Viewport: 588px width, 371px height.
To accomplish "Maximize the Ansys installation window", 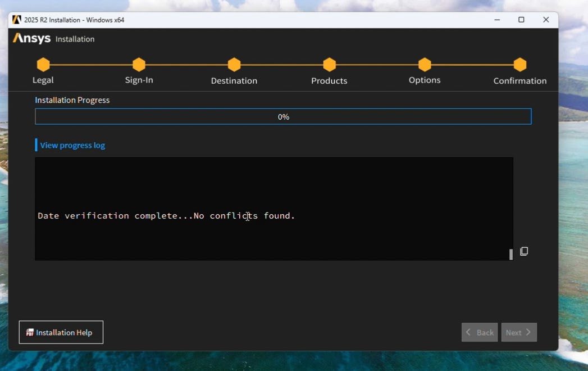I will 521,20.
